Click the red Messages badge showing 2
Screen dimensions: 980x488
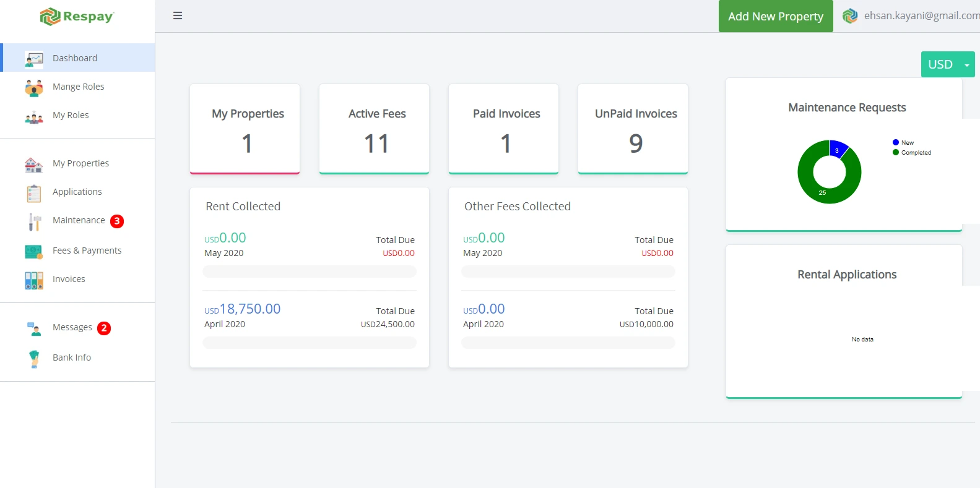point(104,328)
